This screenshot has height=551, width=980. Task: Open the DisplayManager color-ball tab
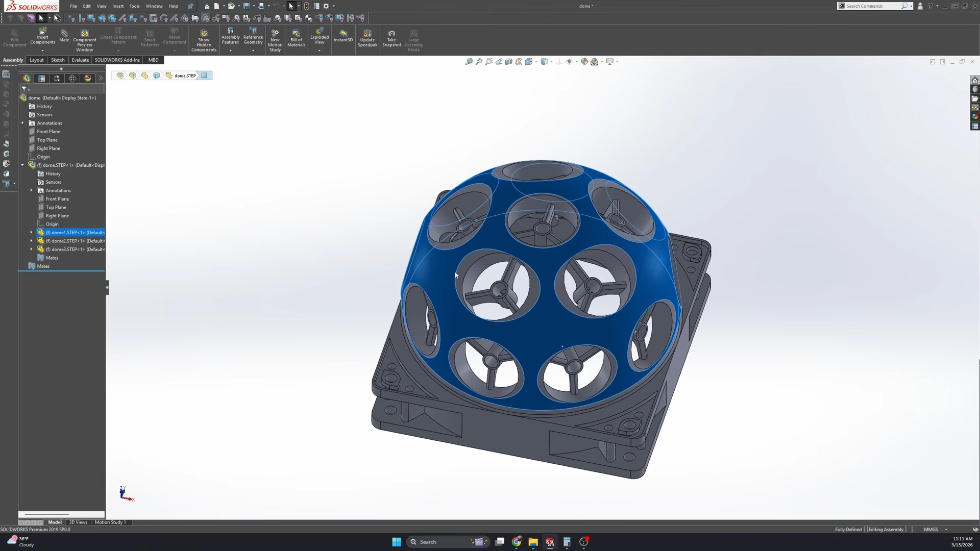(88, 78)
